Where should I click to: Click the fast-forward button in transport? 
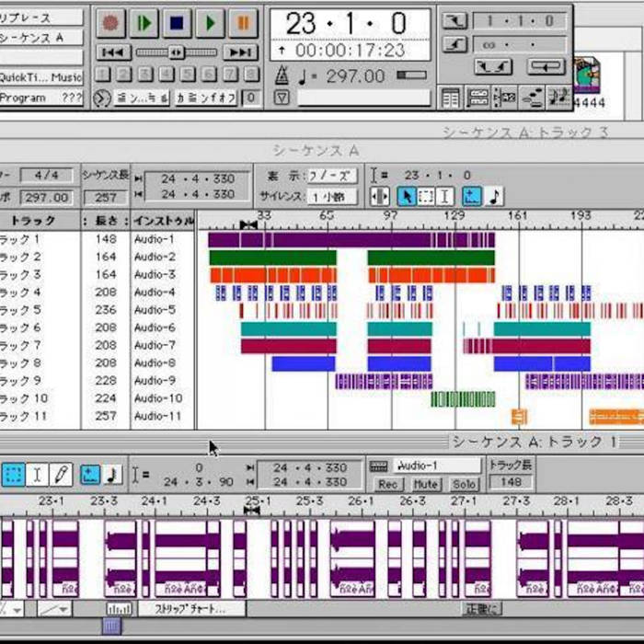(240, 52)
